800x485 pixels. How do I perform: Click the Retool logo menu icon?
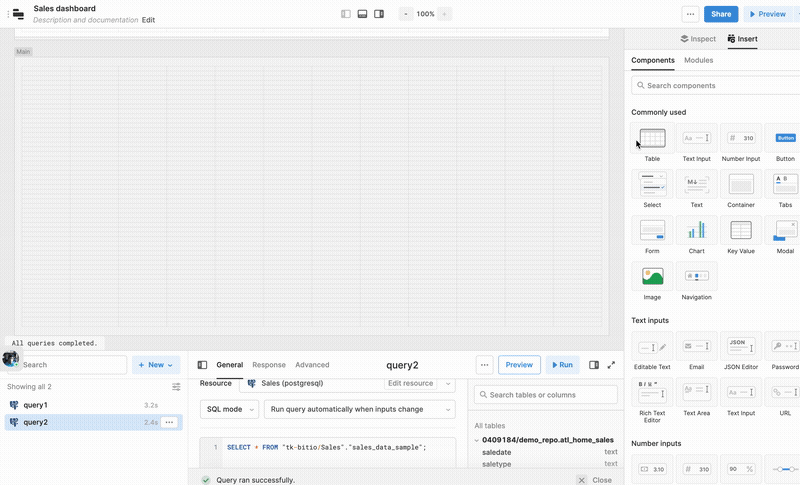coord(18,14)
